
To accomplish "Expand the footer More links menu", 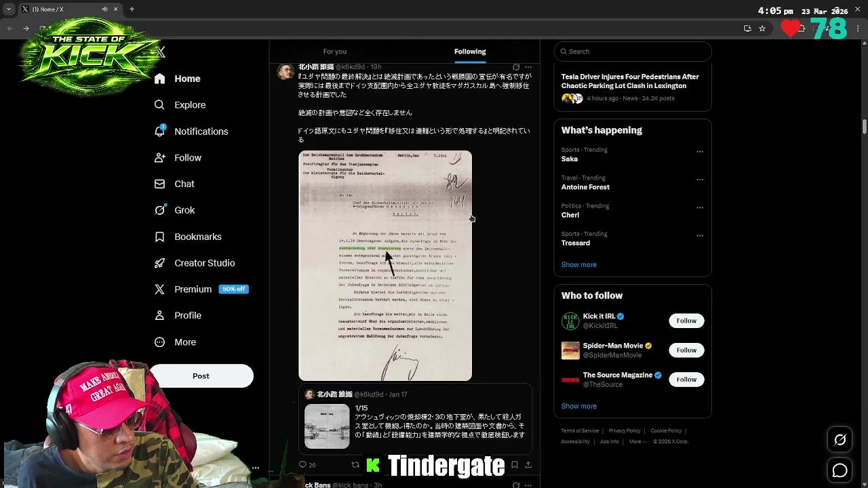I will [637, 442].
